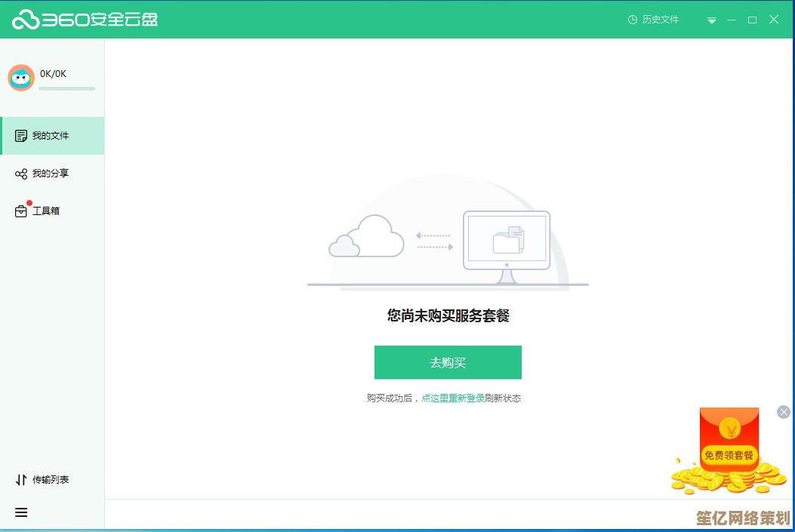The width and height of the screenshot is (795, 532).
Task: Click the clock icon beside 历史文件
Action: tap(633, 20)
